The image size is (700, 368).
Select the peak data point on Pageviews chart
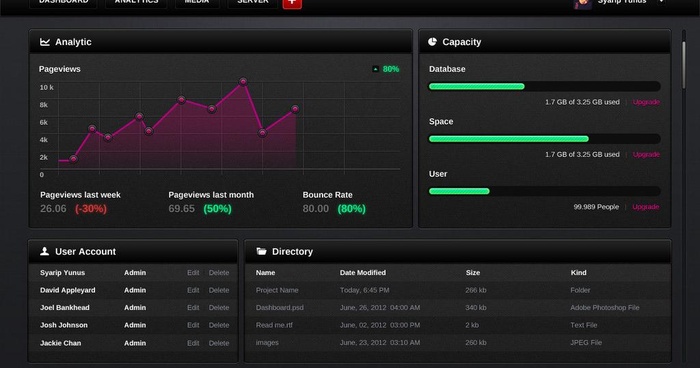(x=243, y=82)
